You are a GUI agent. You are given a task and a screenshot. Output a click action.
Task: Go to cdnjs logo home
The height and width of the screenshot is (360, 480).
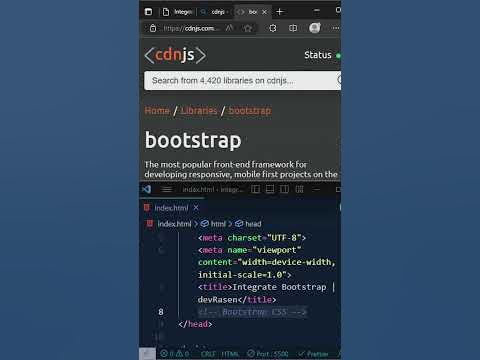click(175, 55)
